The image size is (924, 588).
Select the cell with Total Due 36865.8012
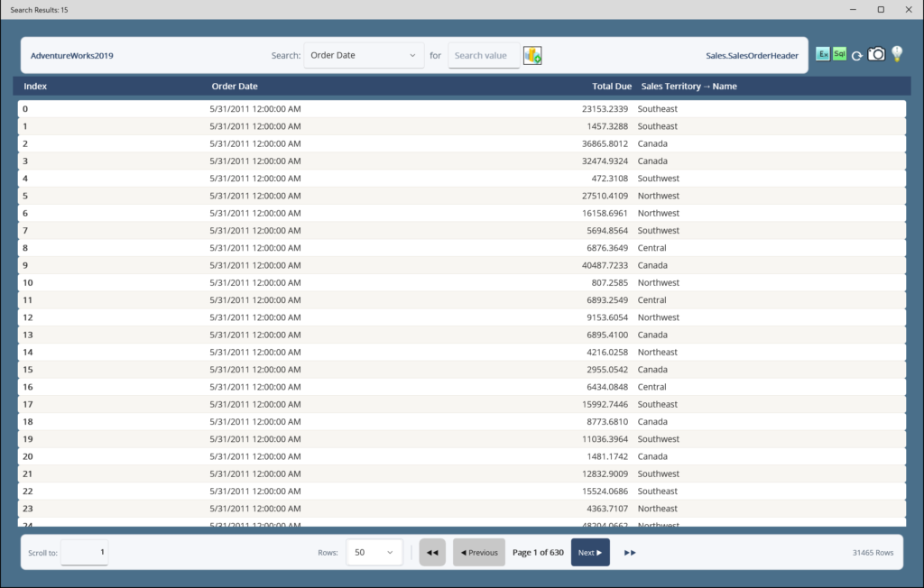coord(605,143)
